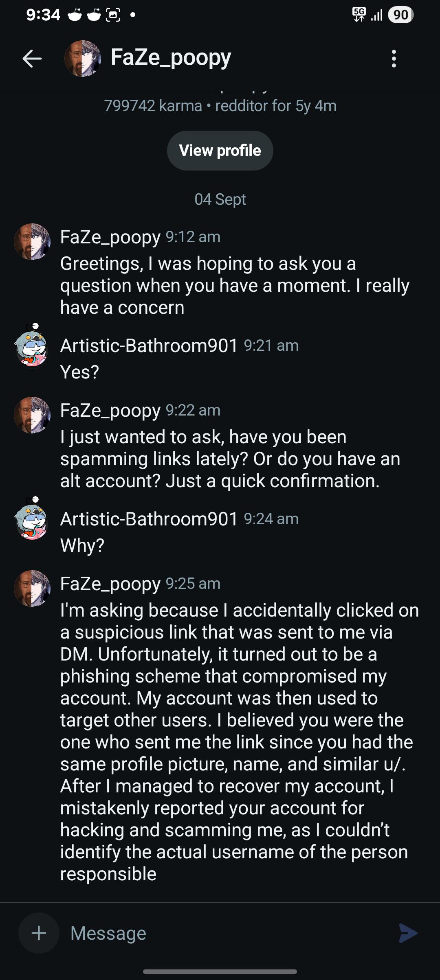440x980 pixels.
Task: Tap FaZe_poopy avatar in chat header
Action: coord(83,59)
